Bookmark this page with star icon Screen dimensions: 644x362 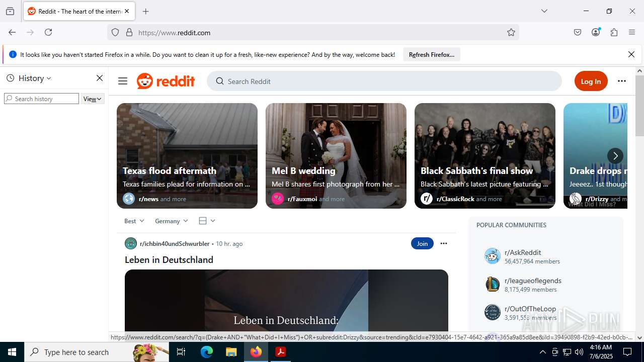511,32
